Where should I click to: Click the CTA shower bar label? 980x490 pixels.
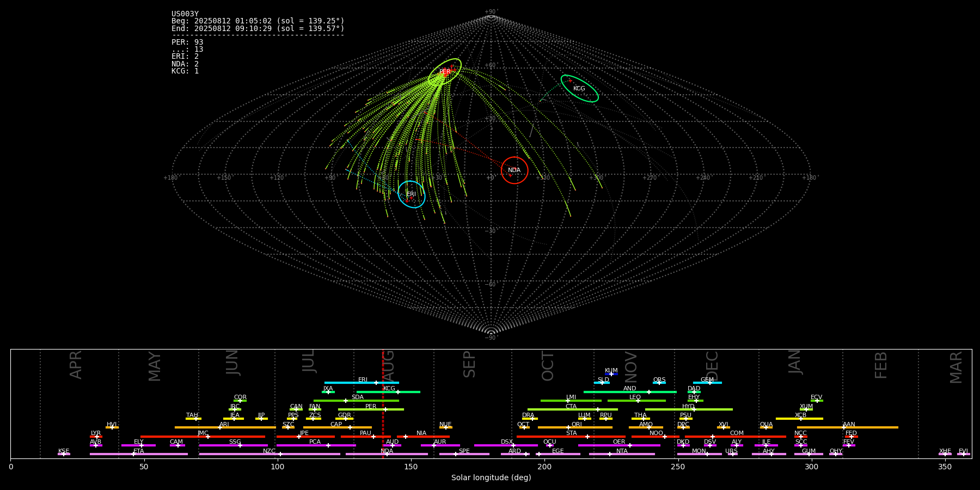pyautogui.click(x=571, y=407)
